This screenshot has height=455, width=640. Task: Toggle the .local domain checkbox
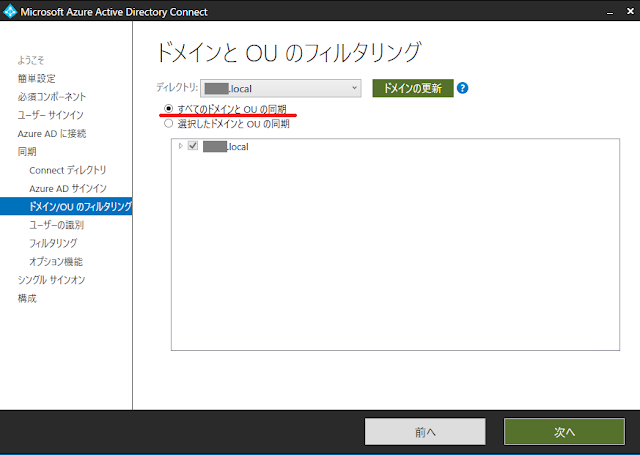click(x=193, y=146)
